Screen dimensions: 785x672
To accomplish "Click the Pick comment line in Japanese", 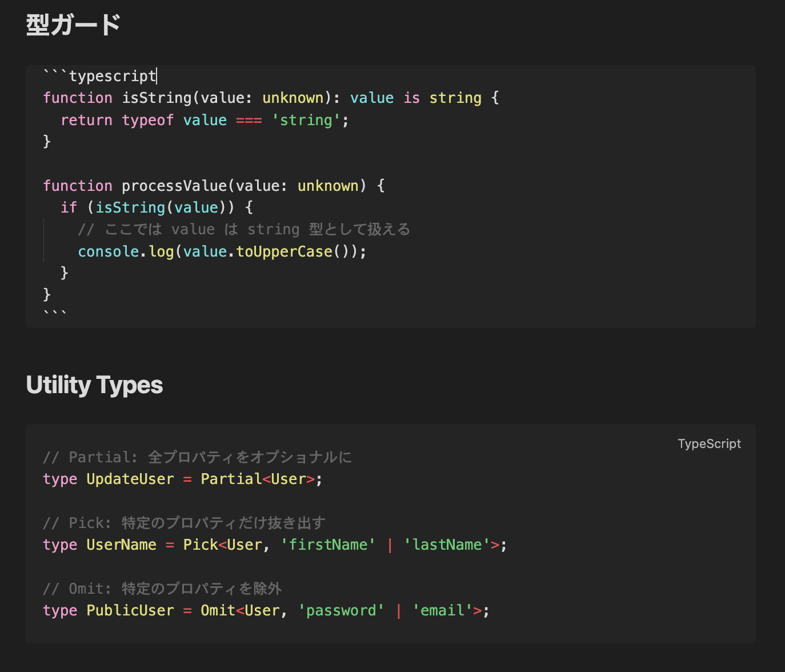I will click(184, 522).
